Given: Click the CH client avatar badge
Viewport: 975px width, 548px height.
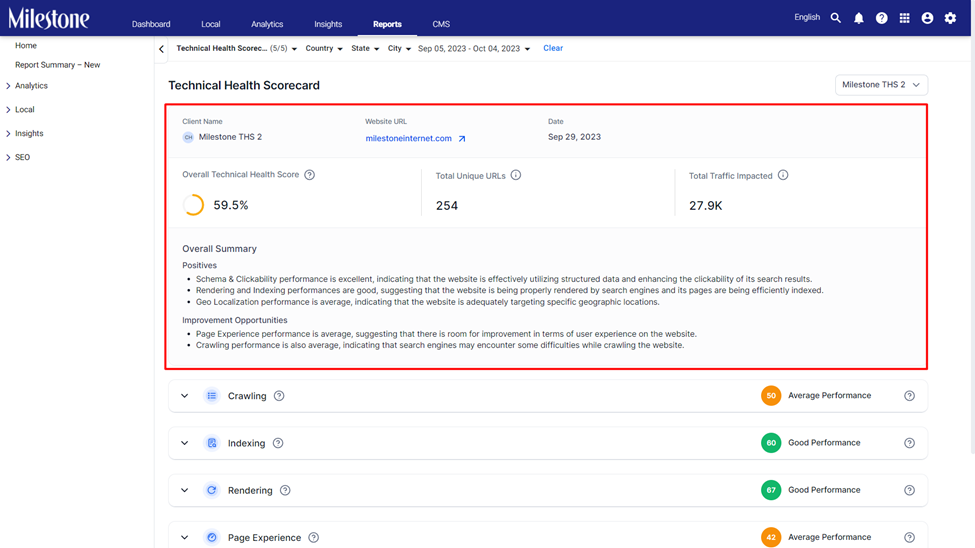Looking at the screenshot, I should 188,137.
